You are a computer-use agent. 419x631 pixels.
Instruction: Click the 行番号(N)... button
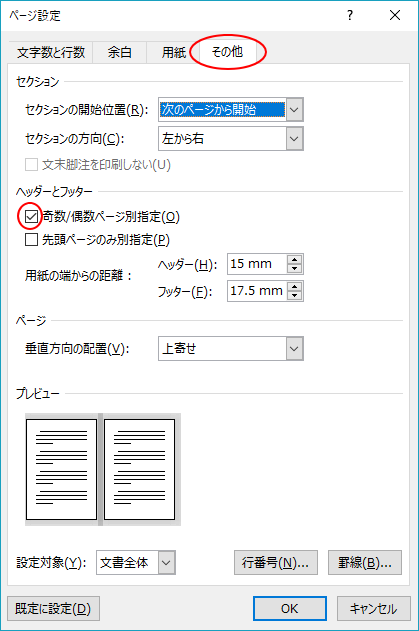276,563
